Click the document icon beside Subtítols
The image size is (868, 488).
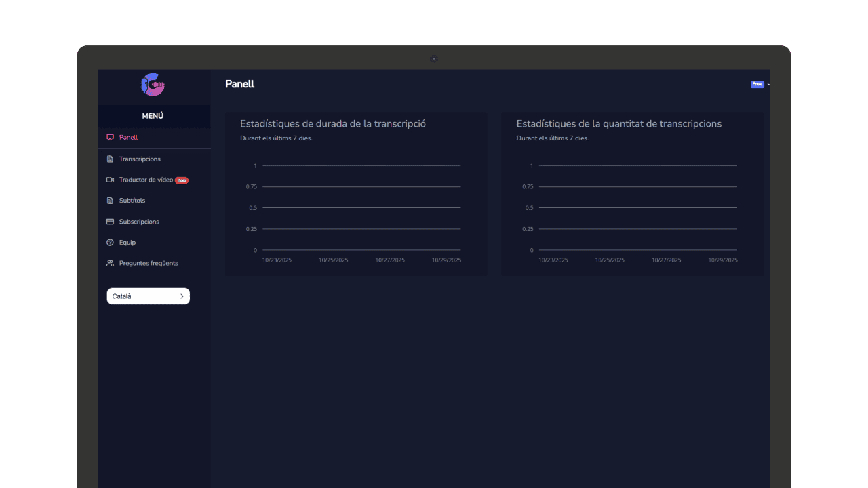pyautogui.click(x=110, y=201)
